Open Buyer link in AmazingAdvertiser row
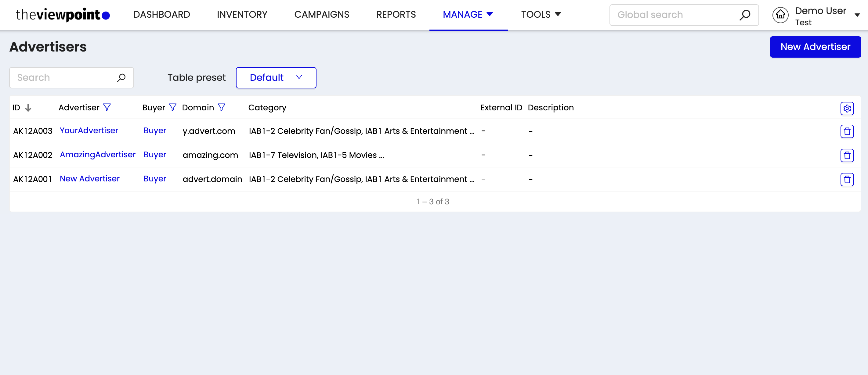This screenshot has width=868, height=375. [155, 155]
